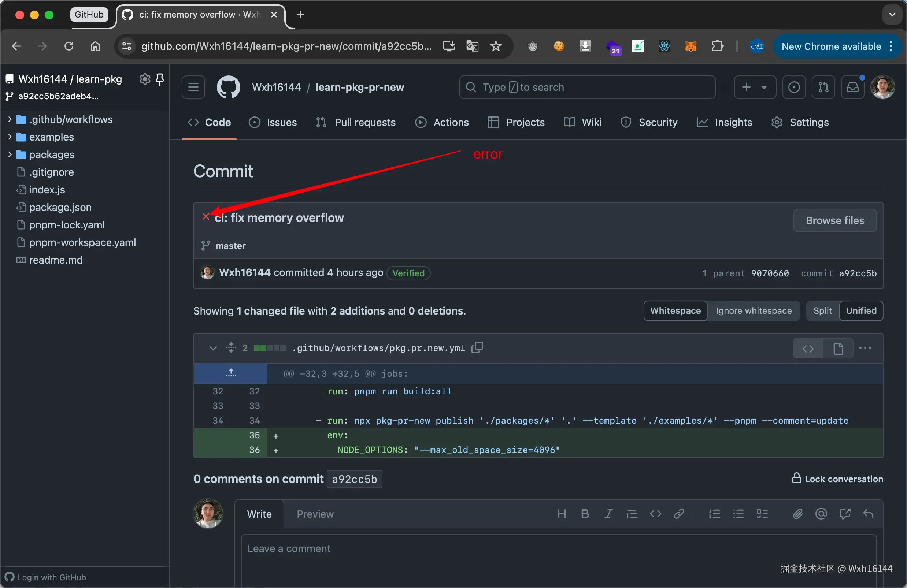Copy the pkg.pr.new.yml file path
The height and width of the screenshot is (588, 907).
[x=477, y=348]
